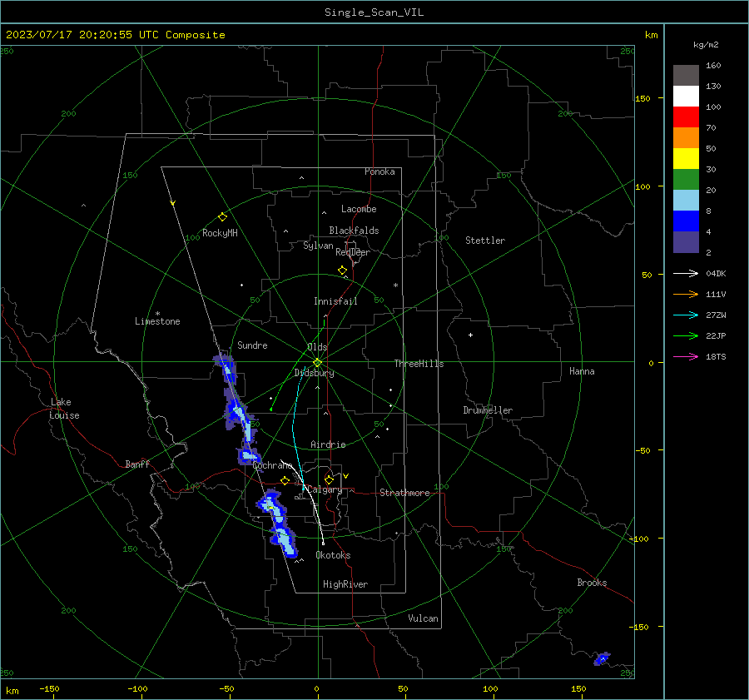Click the Sylvan town label
The width and height of the screenshot is (749, 700).
click(318, 246)
